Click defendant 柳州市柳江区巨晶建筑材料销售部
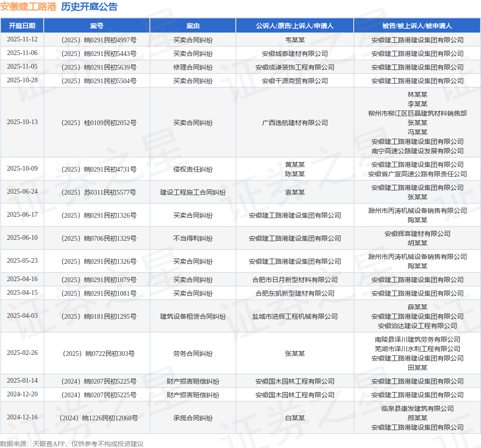 coord(417,113)
